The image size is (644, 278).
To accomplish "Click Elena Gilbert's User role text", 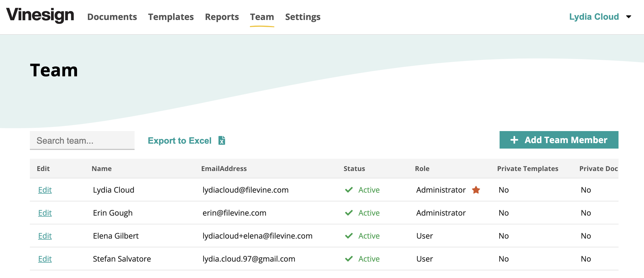I will (425, 236).
